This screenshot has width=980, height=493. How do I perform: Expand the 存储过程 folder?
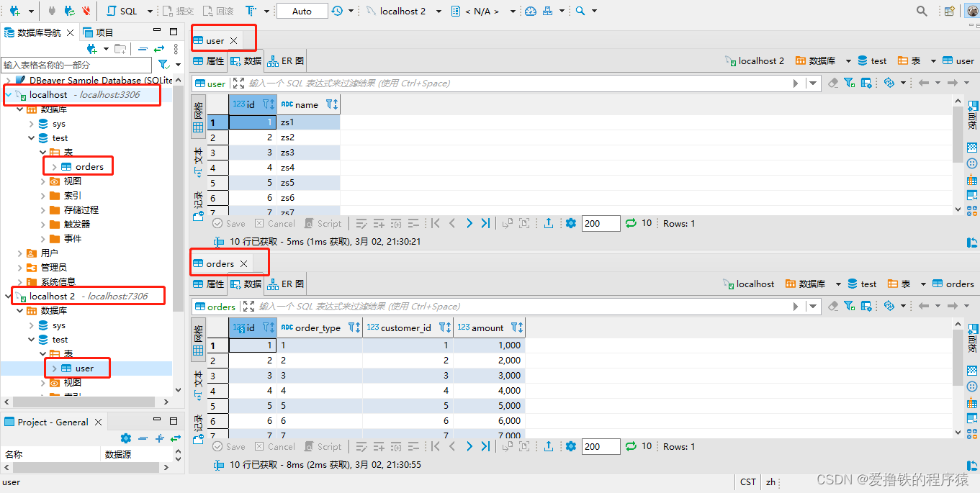tap(43, 210)
